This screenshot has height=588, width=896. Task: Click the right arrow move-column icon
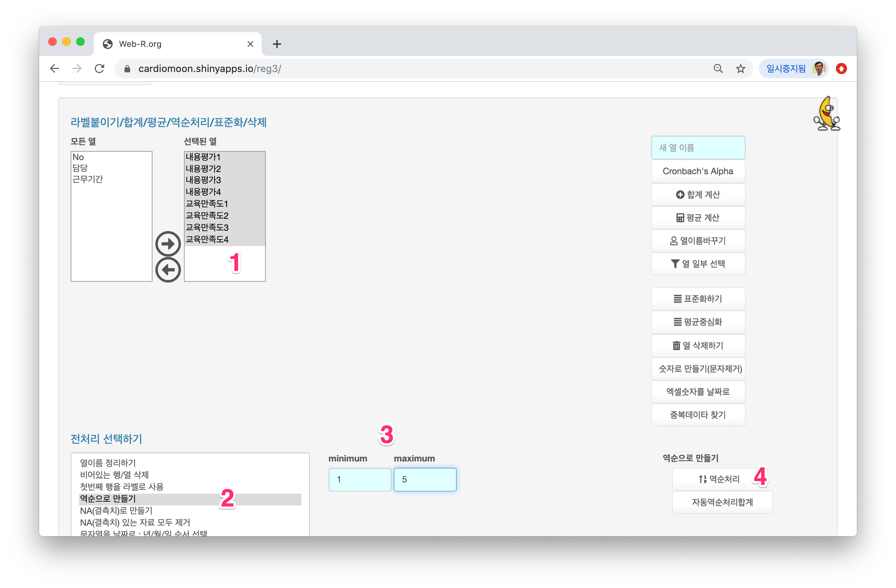click(168, 244)
